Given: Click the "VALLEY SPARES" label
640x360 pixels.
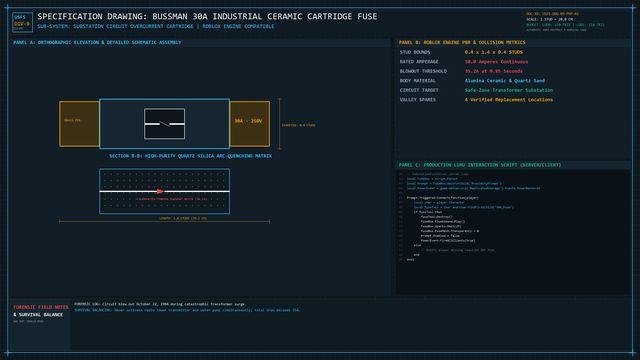Looking at the screenshot, I should coord(418,100).
